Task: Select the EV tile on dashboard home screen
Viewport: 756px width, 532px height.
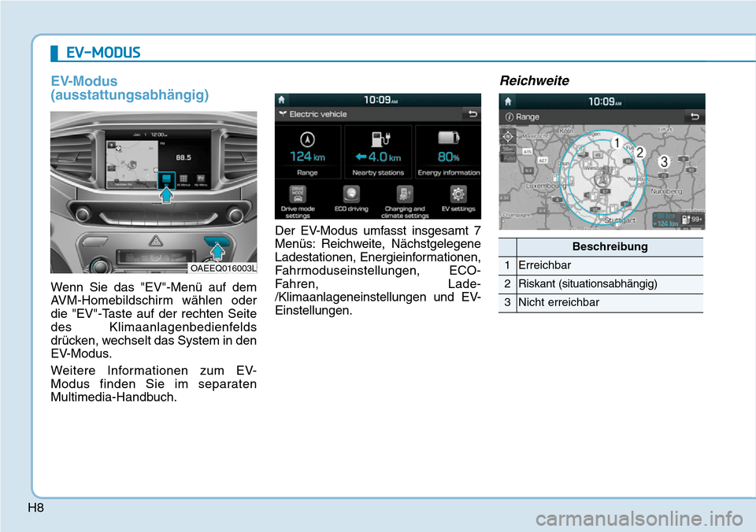Action: [x=166, y=180]
